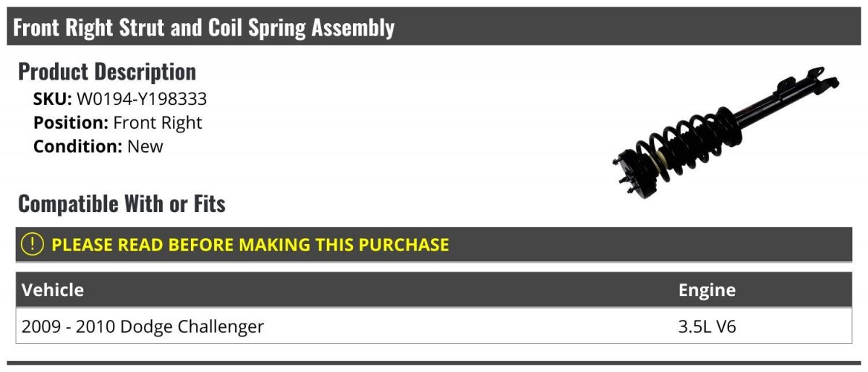Select the 2009 - 2010 Dodge Challenger row
This screenshot has width=868, height=372.
pos(142,327)
